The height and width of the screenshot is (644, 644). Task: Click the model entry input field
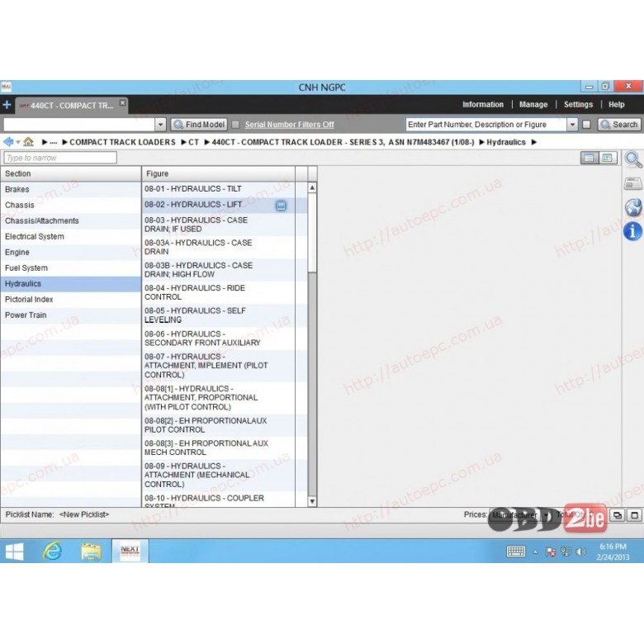click(79, 125)
